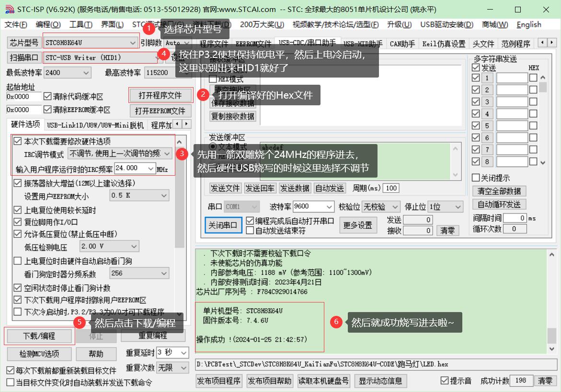Toggle 清除代码缓冲区 checkbox
The image size is (561, 392).
pos(47,96)
